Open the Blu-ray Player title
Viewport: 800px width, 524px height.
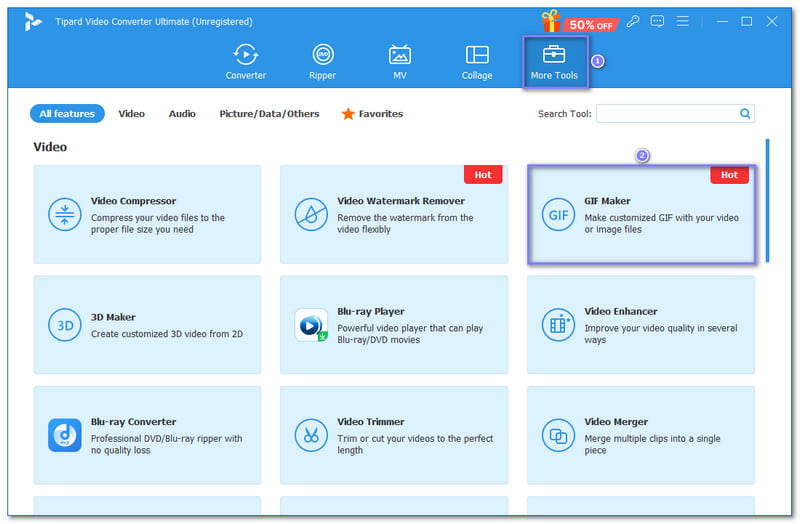(371, 312)
